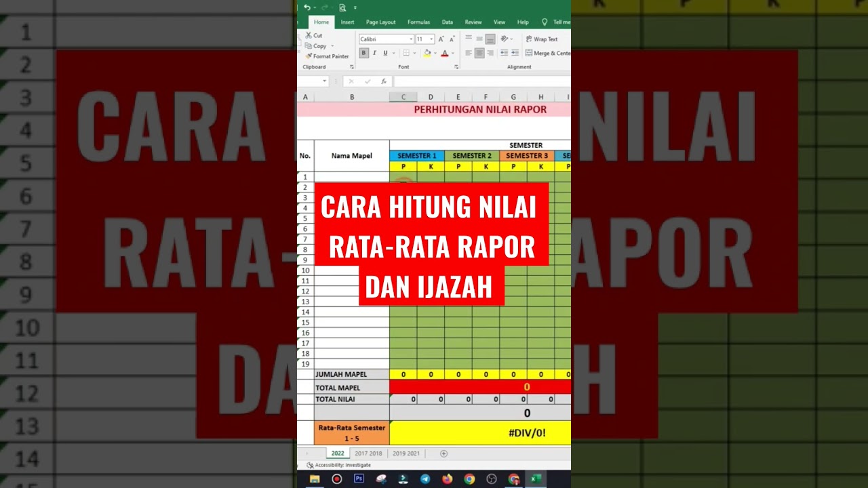The image size is (868, 488).
Task: Select the 2019 2021 sheet tab
Action: point(406,453)
